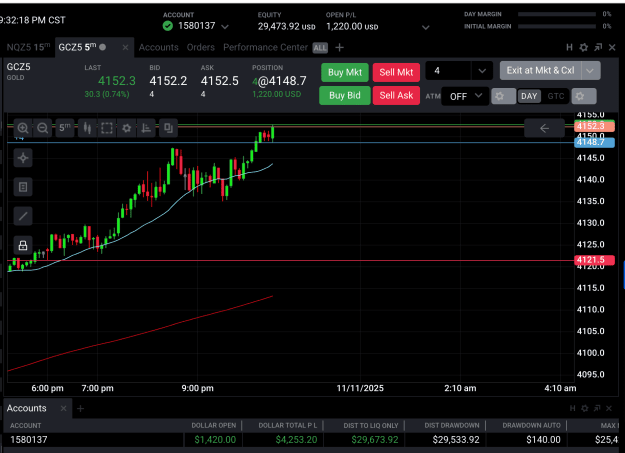Select DAY time-in-force
625x453 pixels.
click(x=529, y=96)
